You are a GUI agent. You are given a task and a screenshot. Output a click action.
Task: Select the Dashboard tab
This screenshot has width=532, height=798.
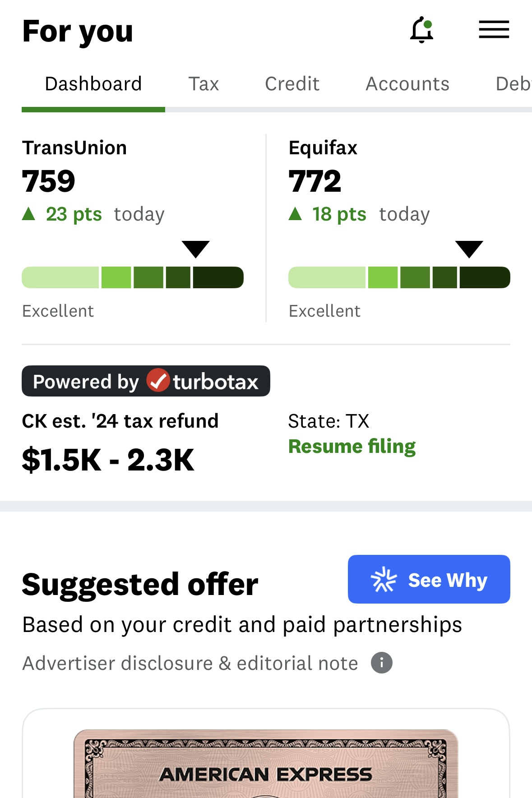click(93, 84)
